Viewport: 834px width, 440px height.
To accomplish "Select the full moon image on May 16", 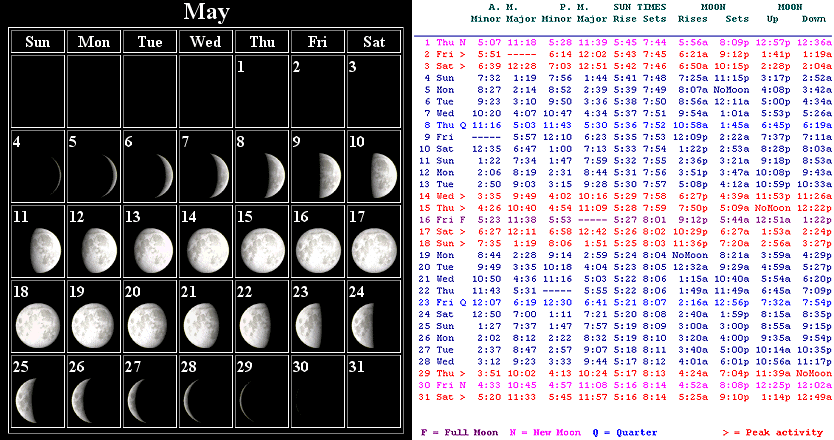I will click(319, 248).
